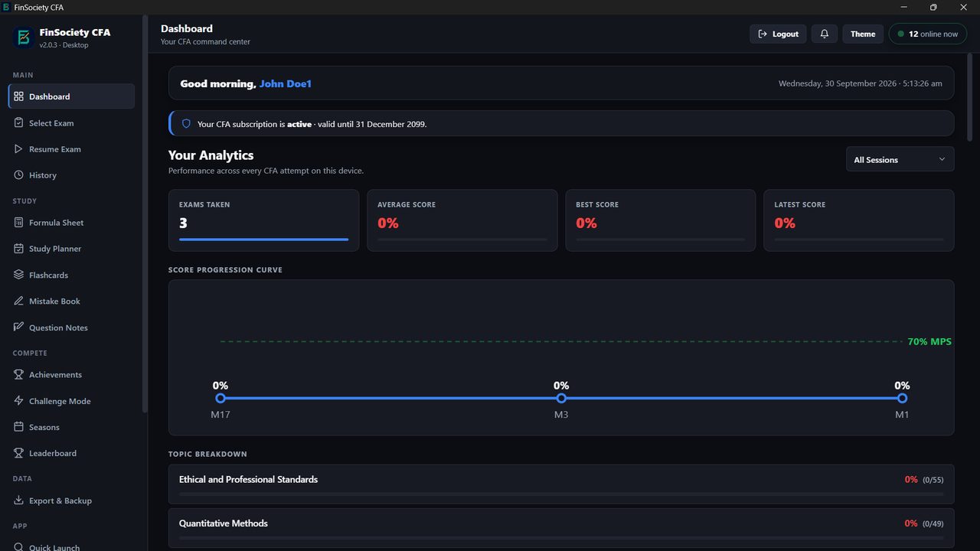This screenshot has height=551, width=980.
Task: Open Question Notes from the sidebar
Action: (x=71, y=327)
